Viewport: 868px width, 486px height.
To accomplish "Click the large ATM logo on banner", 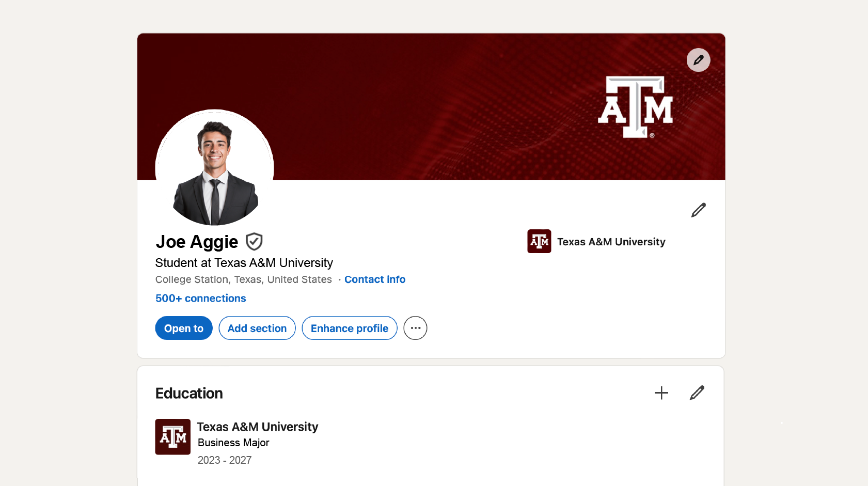I will click(636, 107).
